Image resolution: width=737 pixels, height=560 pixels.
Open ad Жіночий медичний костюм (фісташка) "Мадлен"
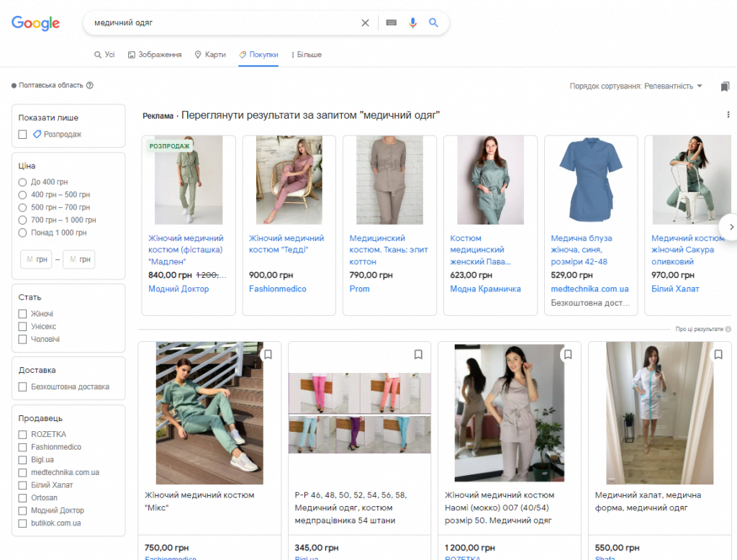click(186, 250)
